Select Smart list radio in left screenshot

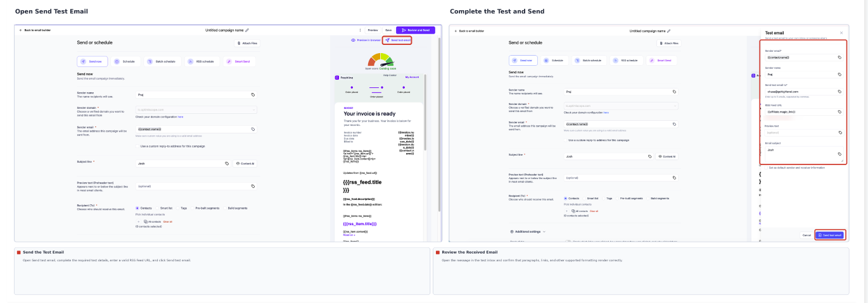click(157, 208)
